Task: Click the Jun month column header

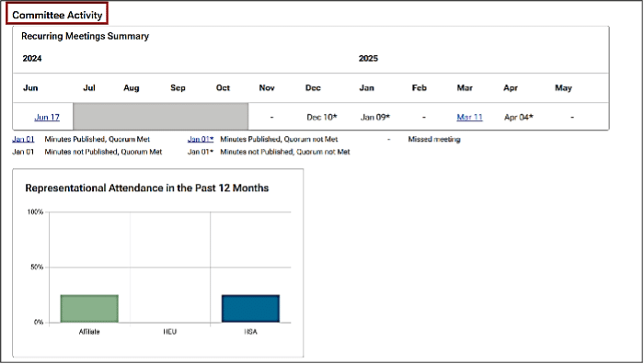Action: pyautogui.click(x=30, y=88)
